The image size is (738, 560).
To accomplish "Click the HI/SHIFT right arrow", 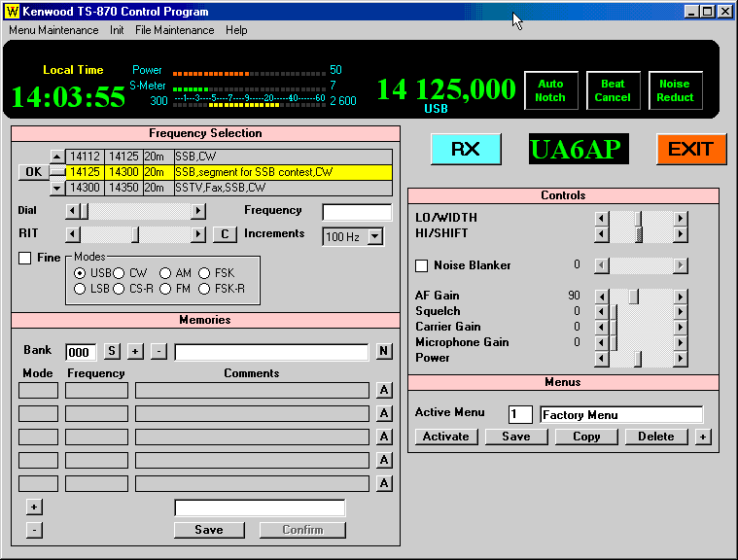I will 680,233.
